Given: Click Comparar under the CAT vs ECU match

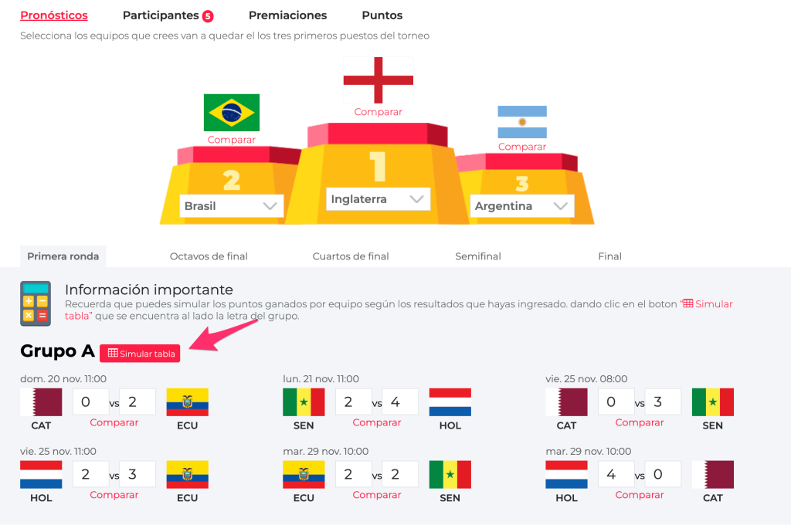Looking at the screenshot, I should pyautogui.click(x=114, y=422).
